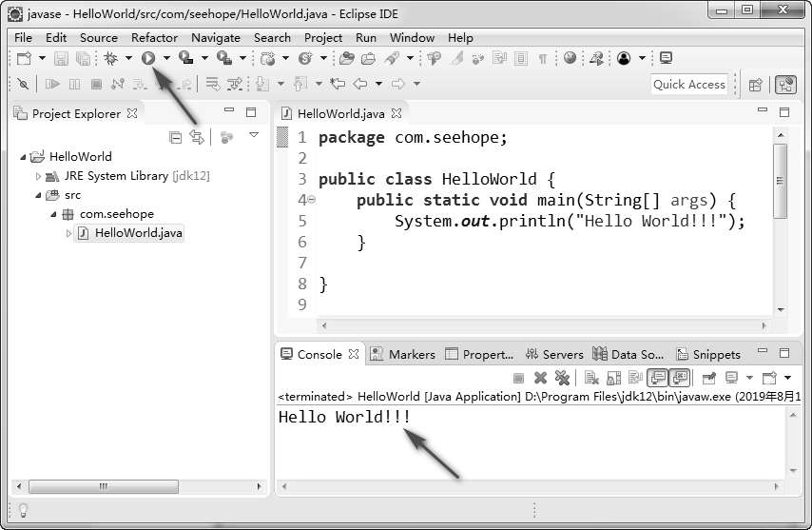The image size is (812, 530).
Task: Click Remove Launch X icon in Console
Action: pyautogui.click(x=540, y=378)
